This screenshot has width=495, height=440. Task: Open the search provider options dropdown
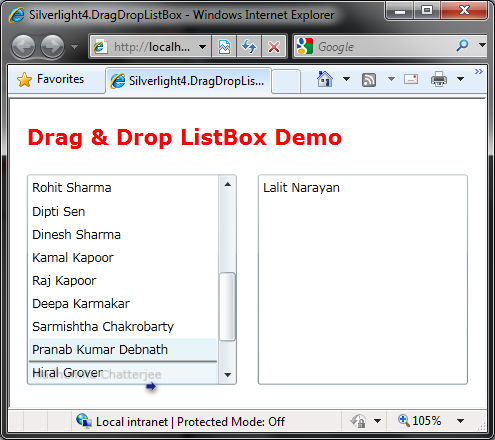[x=482, y=45]
